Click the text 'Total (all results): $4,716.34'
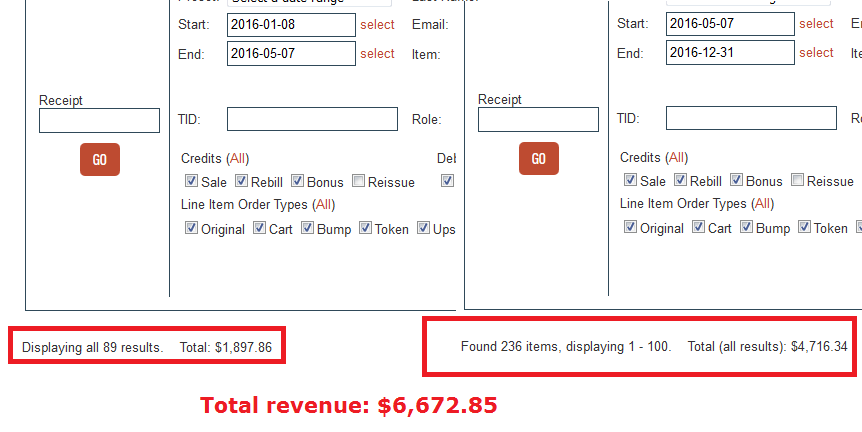Viewport: 862px width, 432px height. pos(767,347)
